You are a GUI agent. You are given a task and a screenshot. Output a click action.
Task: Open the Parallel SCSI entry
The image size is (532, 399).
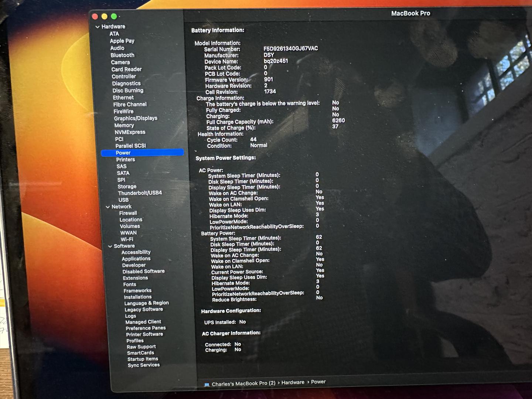(130, 146)
